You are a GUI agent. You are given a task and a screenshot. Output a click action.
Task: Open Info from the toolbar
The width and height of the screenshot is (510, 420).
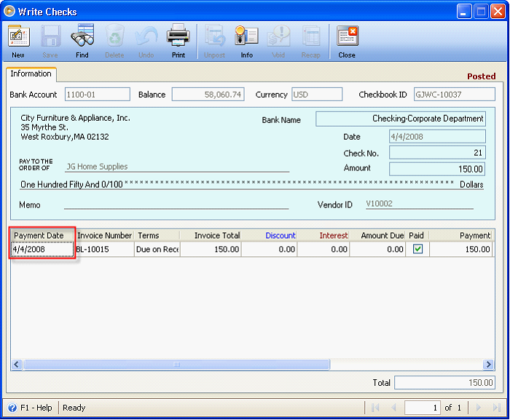(246, 36)
